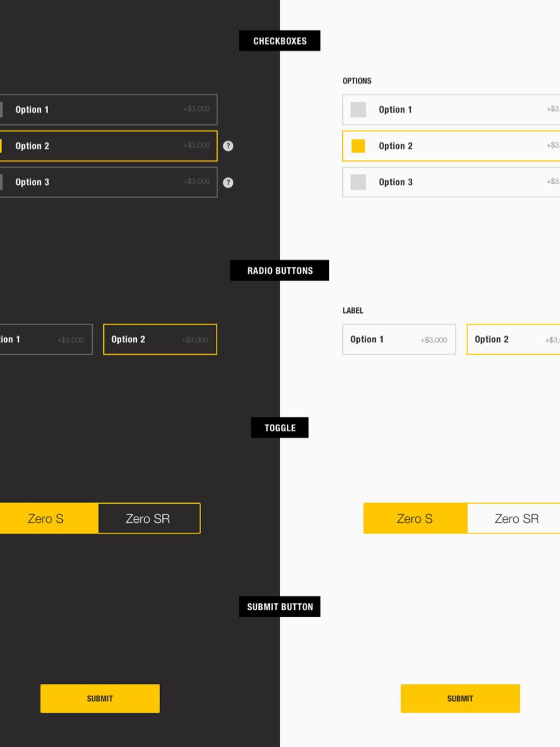Check Option 1 checkbox in light panel

click(358, 109)
